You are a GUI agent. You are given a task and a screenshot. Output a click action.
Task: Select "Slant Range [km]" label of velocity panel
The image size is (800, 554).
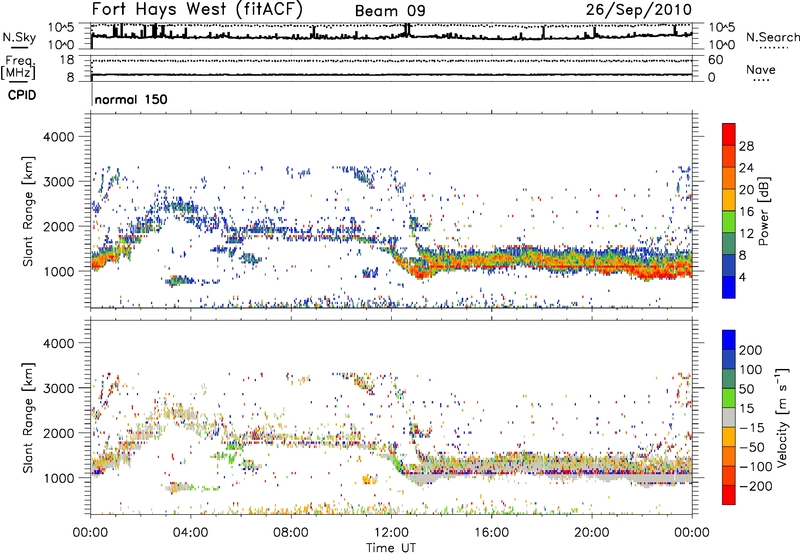coord(28,417)
